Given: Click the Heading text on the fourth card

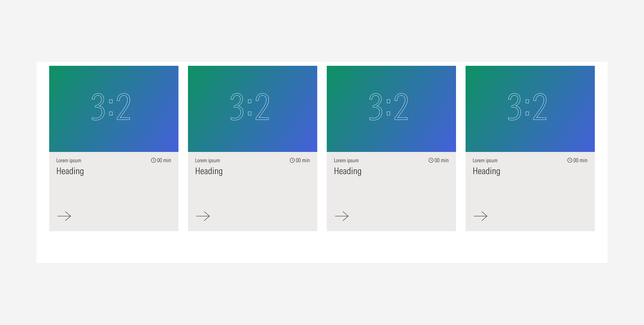Looking at the screenshot, I should [x=486, y=171].
